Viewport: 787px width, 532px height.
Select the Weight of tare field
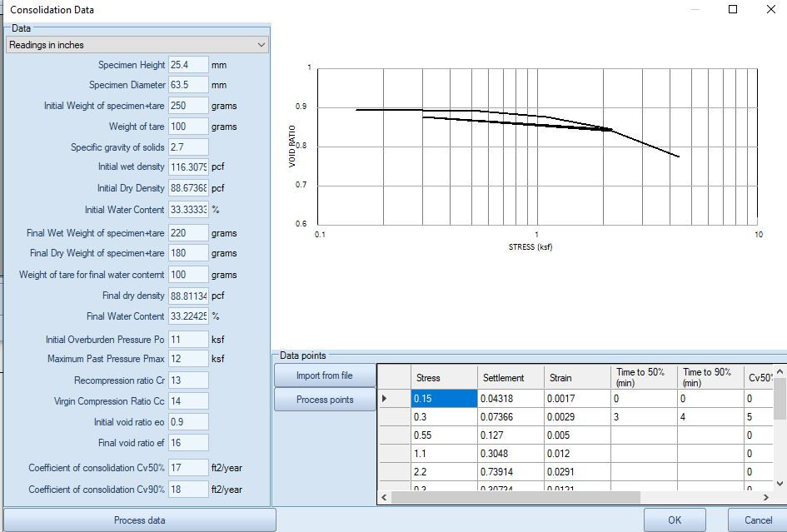point(188,127)
